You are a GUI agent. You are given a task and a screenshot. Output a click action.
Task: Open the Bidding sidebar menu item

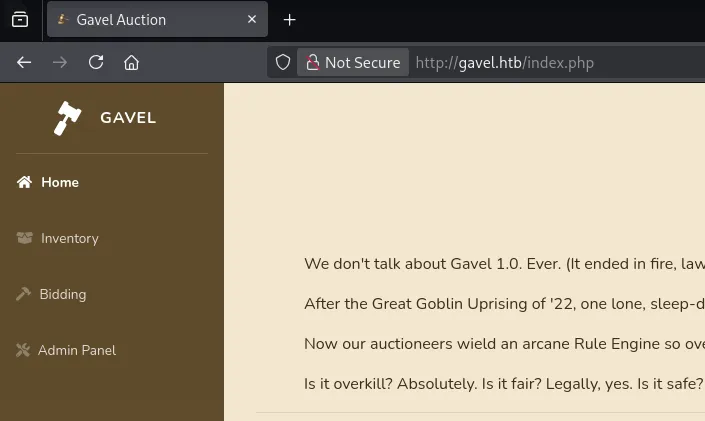pyautogui.click(x=62, y=294)
